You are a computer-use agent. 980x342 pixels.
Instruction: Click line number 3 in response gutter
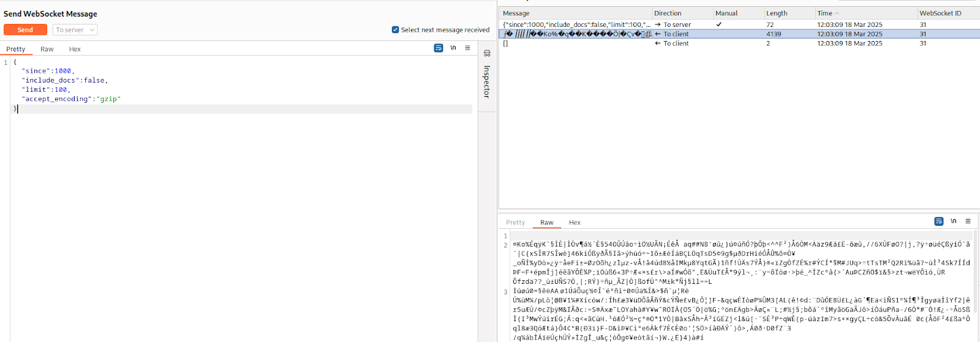(505, 291)
